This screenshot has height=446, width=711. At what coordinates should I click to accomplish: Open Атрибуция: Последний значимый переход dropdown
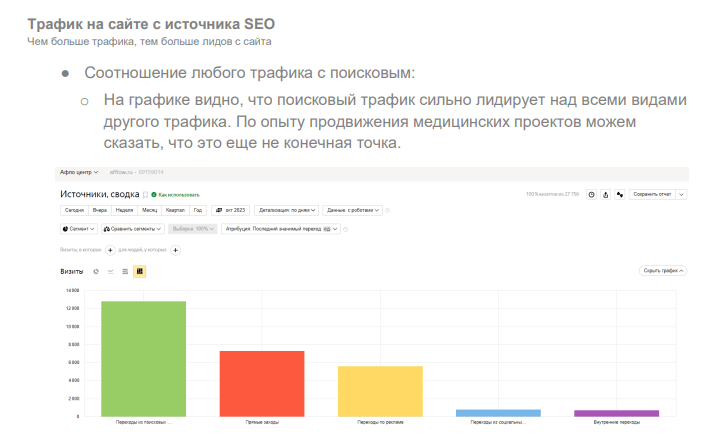tap(281, 229)
